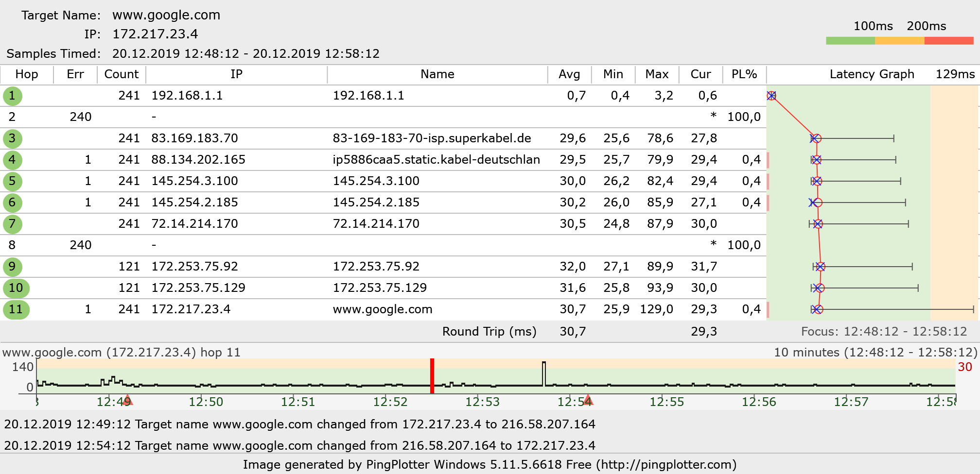This screenshot has width=980, height=474.
Task: Click the hop 1 latency graph marker
Action: coord(771,96)
